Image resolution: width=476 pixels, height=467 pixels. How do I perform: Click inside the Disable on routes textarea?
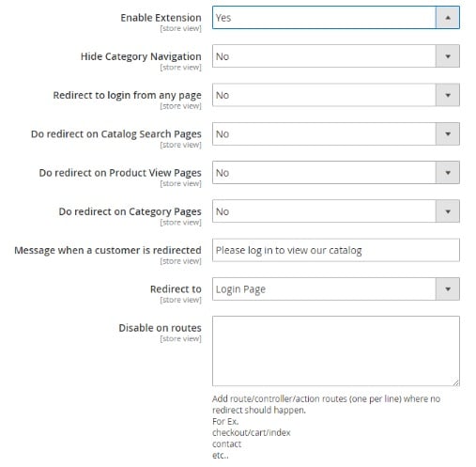336,351
